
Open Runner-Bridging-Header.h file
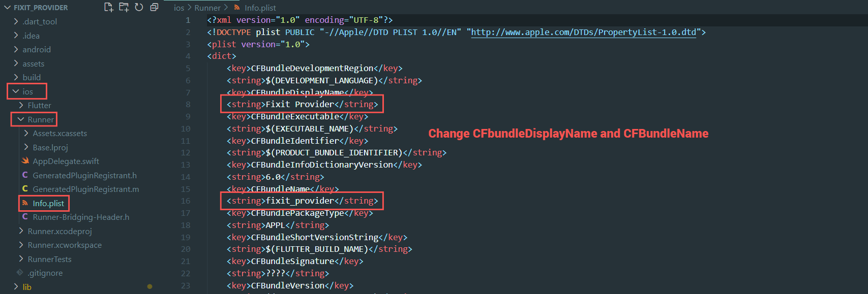(x=81, y=217)
